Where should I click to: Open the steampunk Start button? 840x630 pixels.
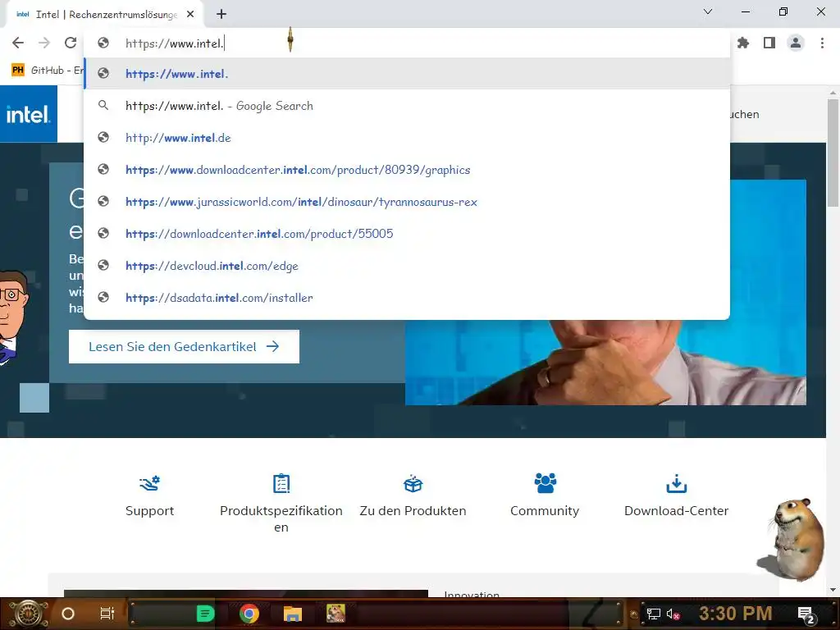point(28,614)
